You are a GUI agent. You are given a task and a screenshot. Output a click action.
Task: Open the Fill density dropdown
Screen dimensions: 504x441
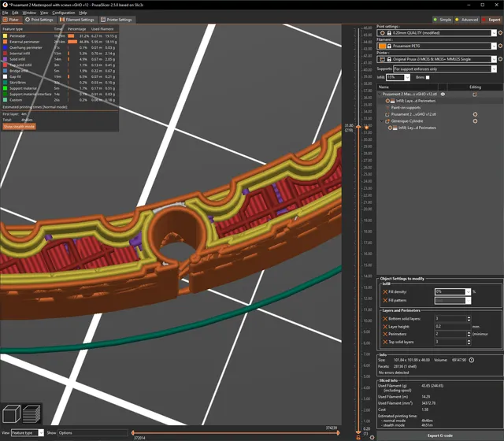click(x=468, y=292)
